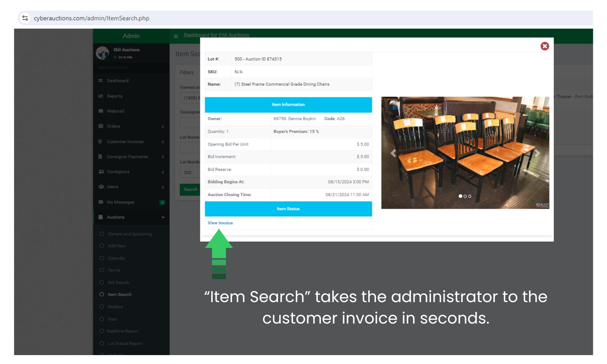Click the Auctions calendar icon

click(x=100, y=217)
